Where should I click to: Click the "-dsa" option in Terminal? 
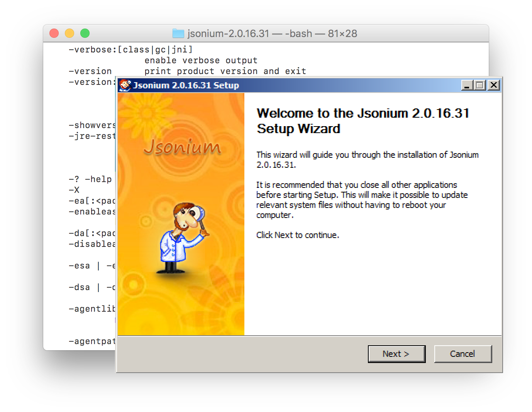click(80, 287)
